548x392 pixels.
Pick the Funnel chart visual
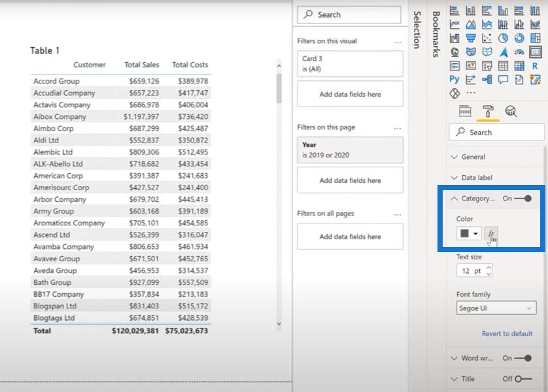point(470,38)
